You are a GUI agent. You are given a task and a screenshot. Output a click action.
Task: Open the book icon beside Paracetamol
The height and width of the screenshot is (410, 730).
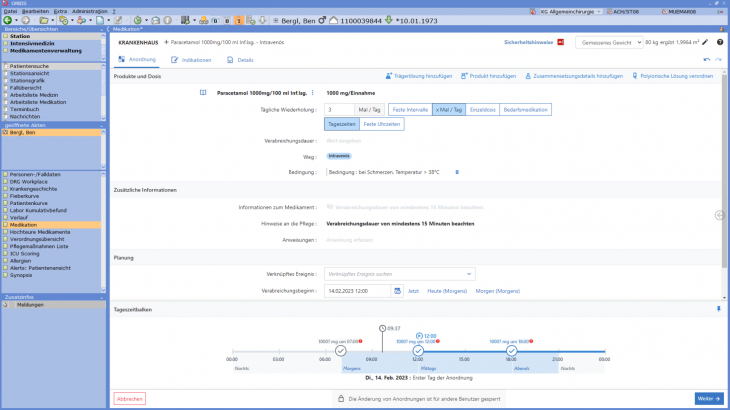[204, 92]
